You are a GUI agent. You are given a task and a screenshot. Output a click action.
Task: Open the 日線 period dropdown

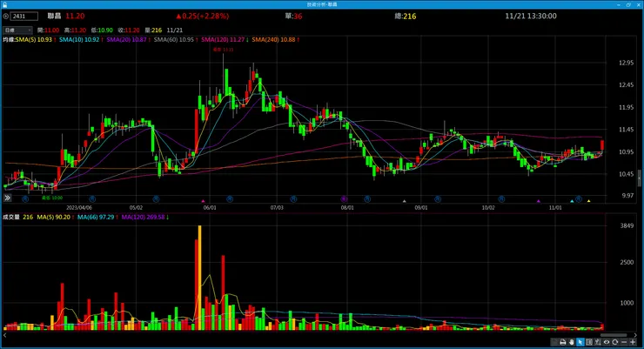tap(17, 30)
